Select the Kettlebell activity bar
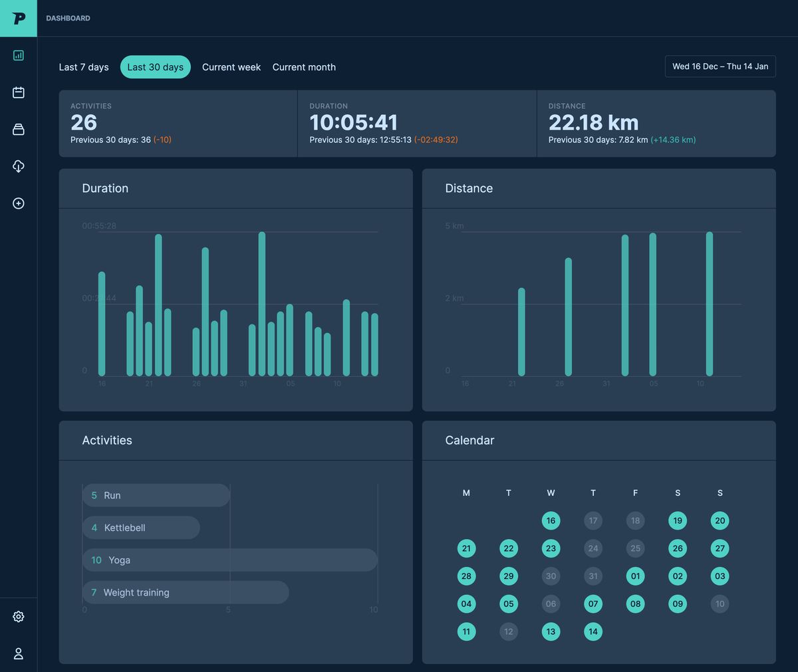Viewport: 798px width, 672px height. tap(141, 528)
